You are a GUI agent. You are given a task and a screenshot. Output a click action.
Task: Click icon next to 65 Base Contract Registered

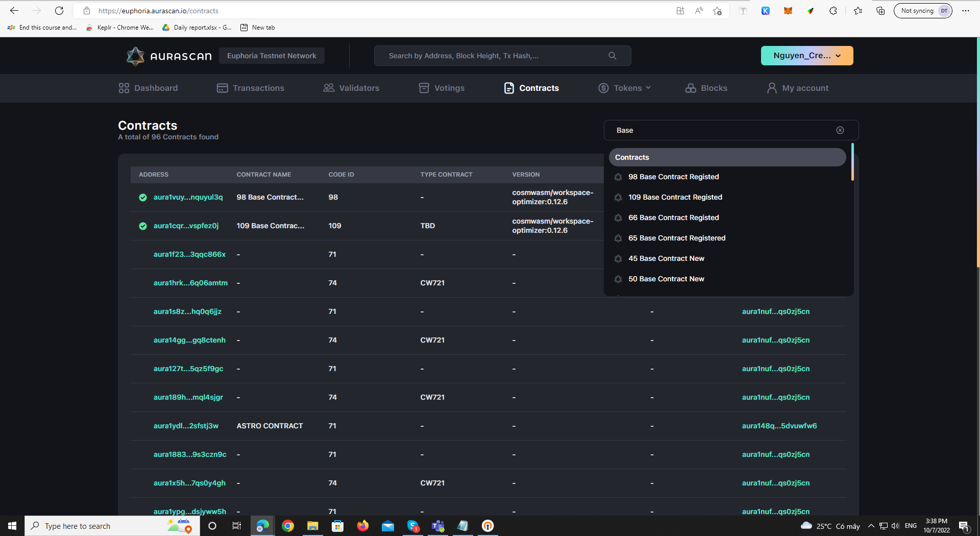[618, 238]
